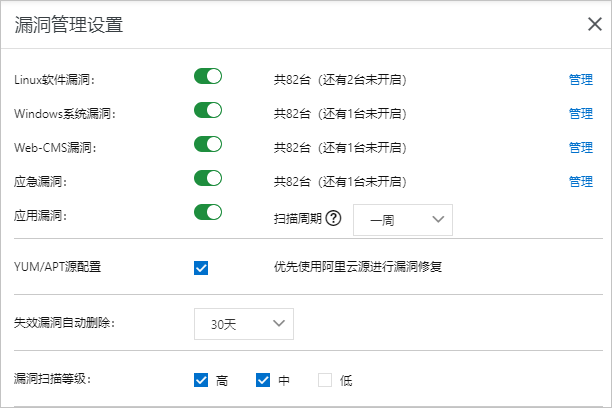Toggle the Web-CMS漏洞 switch
The width and height of the screenshot is (612, 408).
pos(208,144)
